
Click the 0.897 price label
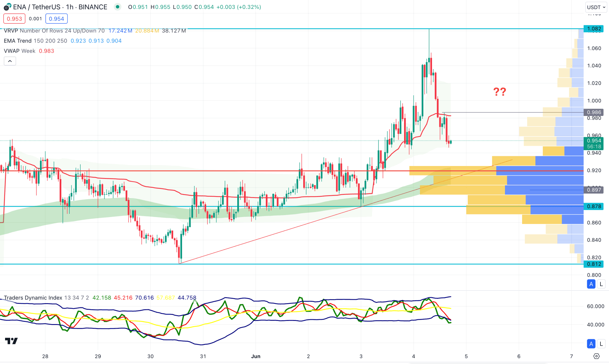tap(594, 190)
